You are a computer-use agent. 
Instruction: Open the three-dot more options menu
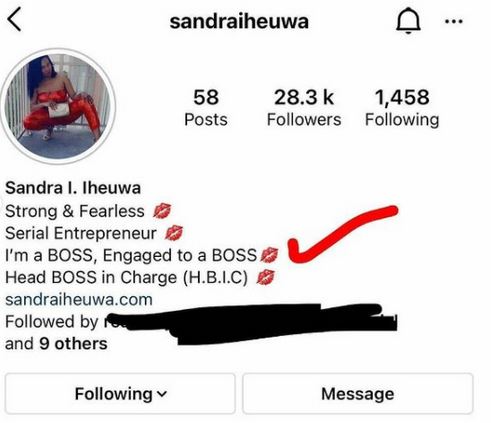pyautogui.click(x=454, y=21)
